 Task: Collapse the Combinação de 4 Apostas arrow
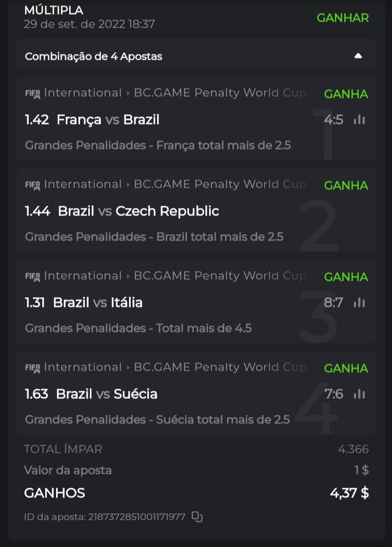tap(358, 56)
